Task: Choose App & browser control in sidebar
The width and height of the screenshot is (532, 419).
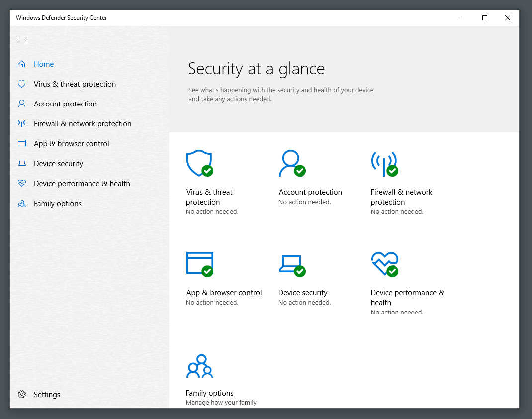Action: tap(71, 144)
